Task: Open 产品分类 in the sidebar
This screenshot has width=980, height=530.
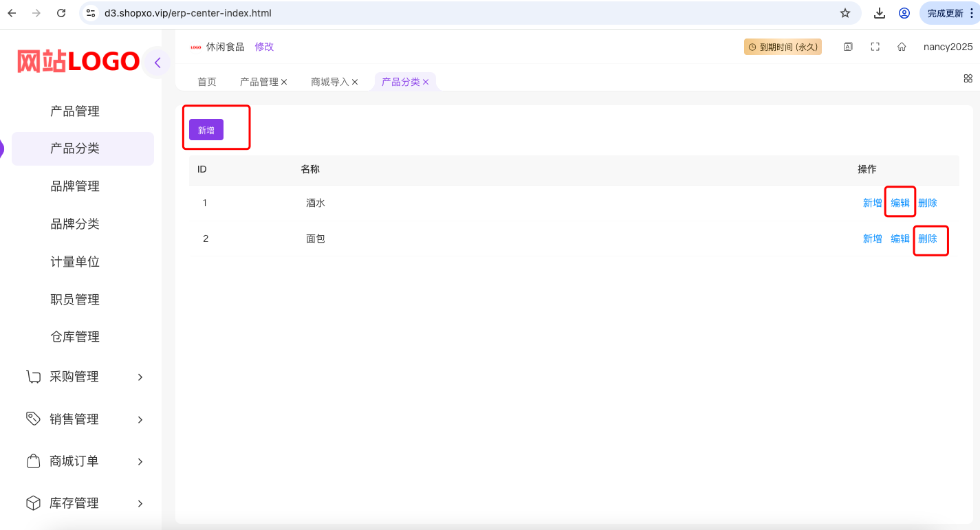Action: 83,148
